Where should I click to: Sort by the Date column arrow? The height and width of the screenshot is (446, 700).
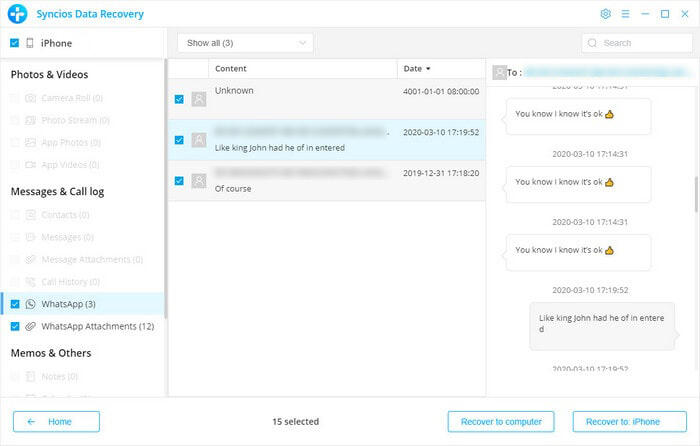[429, 69]
